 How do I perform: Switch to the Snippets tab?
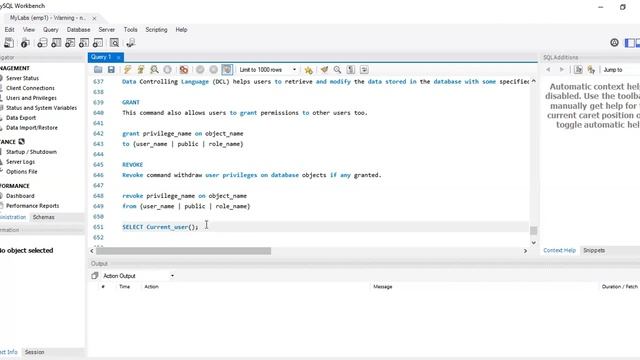pyautogui.click(x=594, y=250)
